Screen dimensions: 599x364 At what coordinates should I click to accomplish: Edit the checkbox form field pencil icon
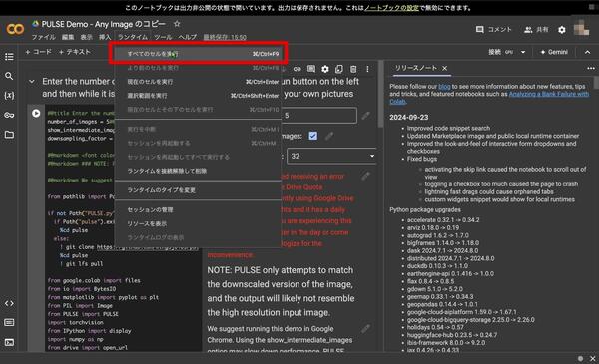click(x=329, y=136)
